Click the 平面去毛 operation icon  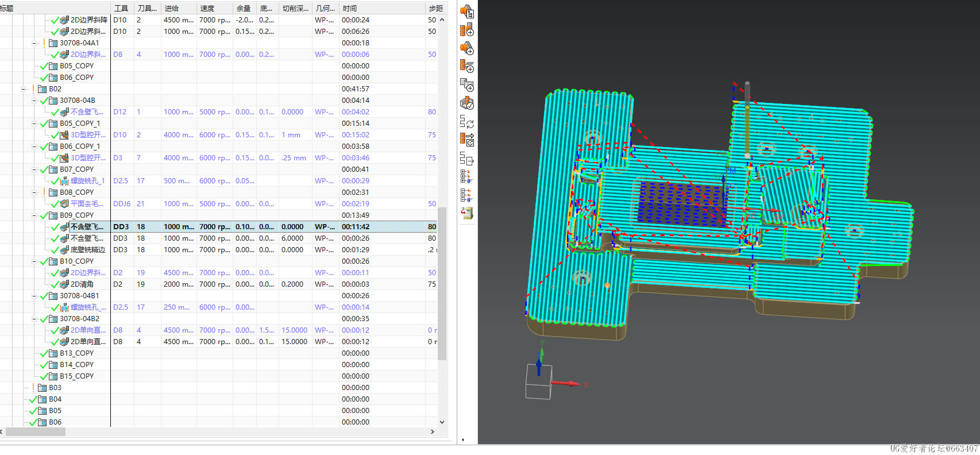[64, 204]
